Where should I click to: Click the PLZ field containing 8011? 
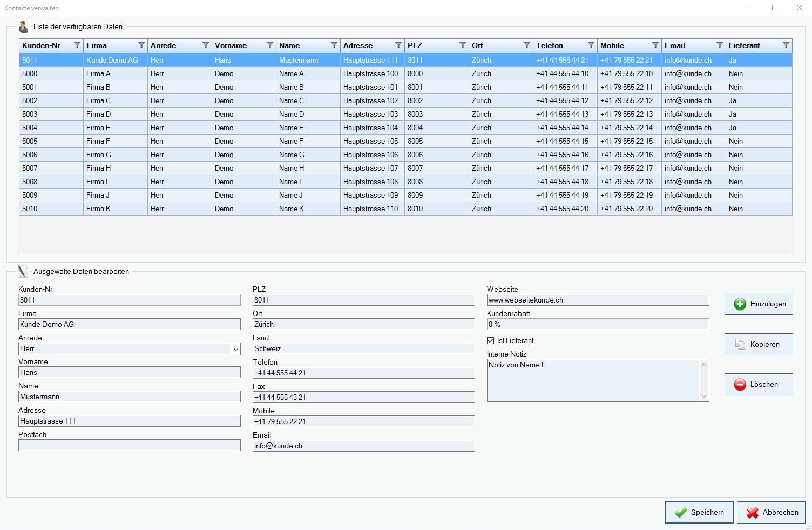coord(364,300)
